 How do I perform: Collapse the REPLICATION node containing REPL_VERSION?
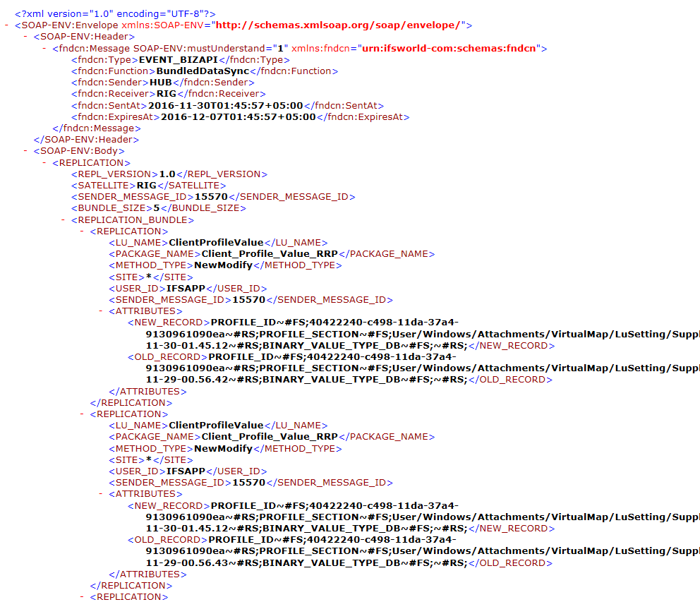[x=45, y=163]
